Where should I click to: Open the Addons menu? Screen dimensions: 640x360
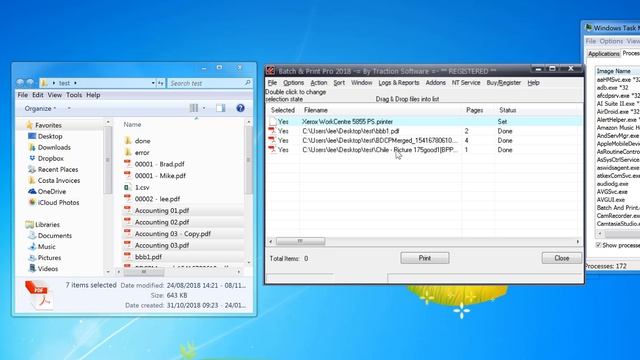coord(436,82)
